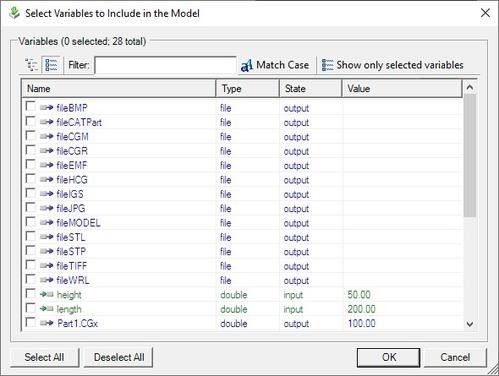This screenshot has height=376, width=499.
Task: Select the fileTIFF variable name
Action: tap(72, 266)
